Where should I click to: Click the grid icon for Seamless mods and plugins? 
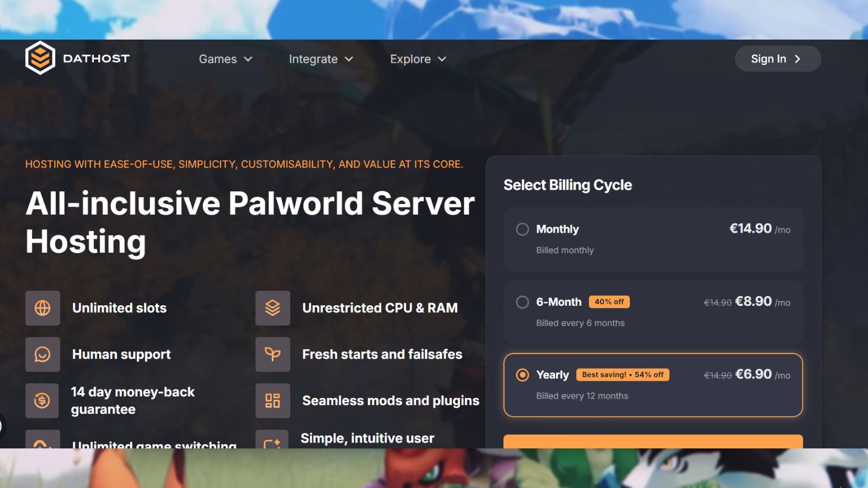click(x=273, y=401)
